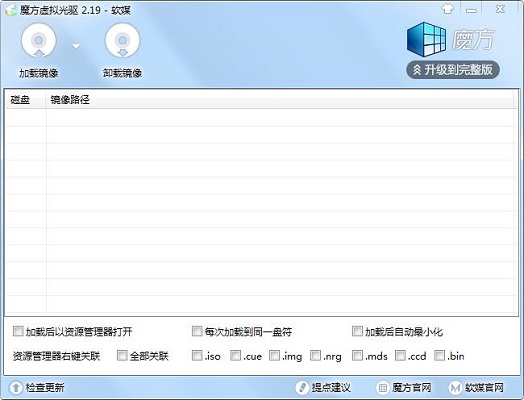Select the first empty row in image list
This screenshot has height=400, width=524.
coord(261,118)
